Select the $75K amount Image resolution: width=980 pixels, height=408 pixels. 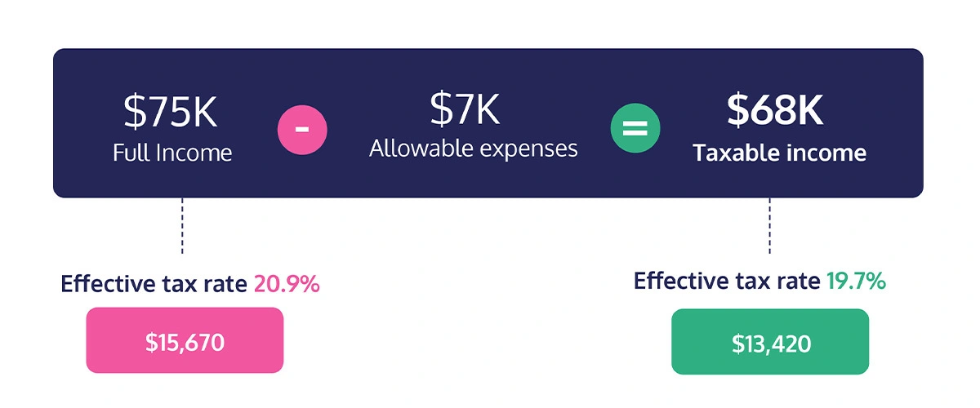click(x=171, y=113)
